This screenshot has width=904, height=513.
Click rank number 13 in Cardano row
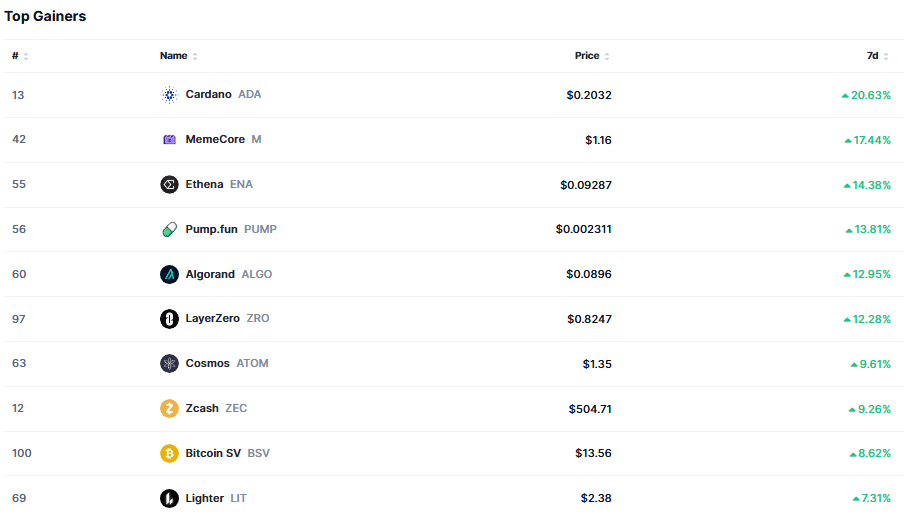click(18, 95)
